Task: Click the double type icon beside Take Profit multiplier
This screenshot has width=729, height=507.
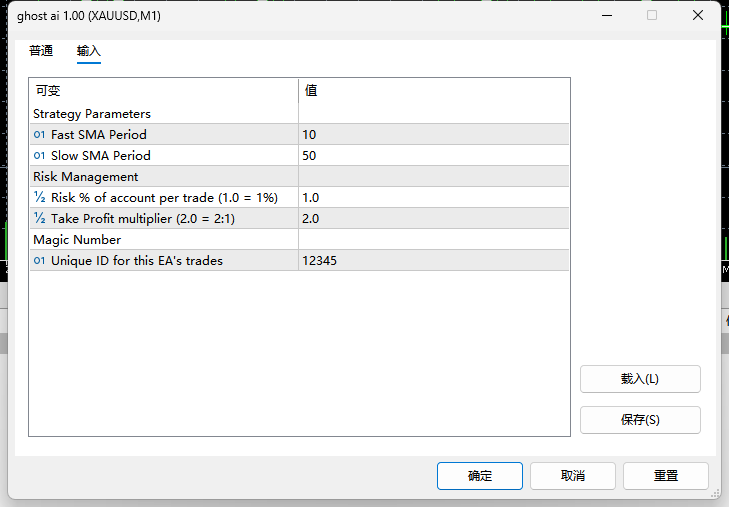Action: click(x=40, y=218)
